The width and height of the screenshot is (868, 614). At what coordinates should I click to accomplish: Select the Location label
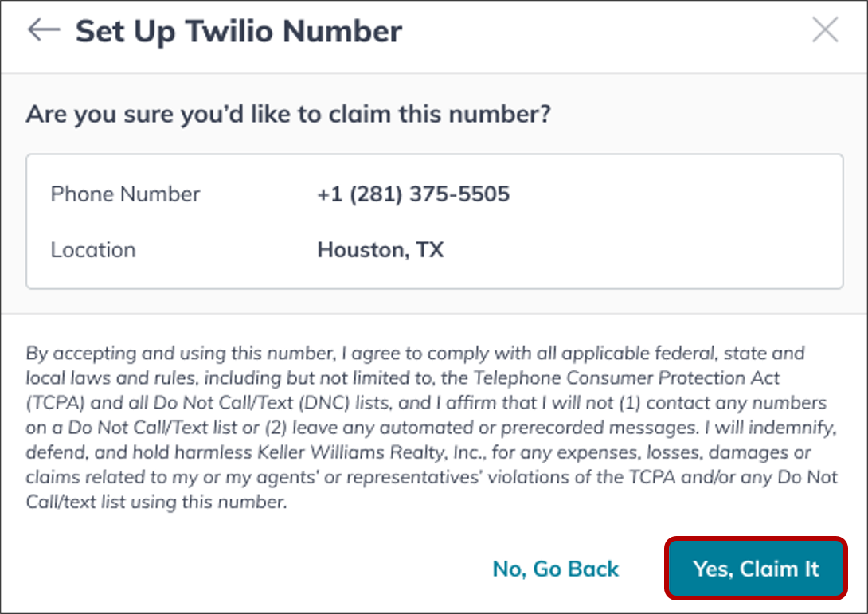coord(93,249)
